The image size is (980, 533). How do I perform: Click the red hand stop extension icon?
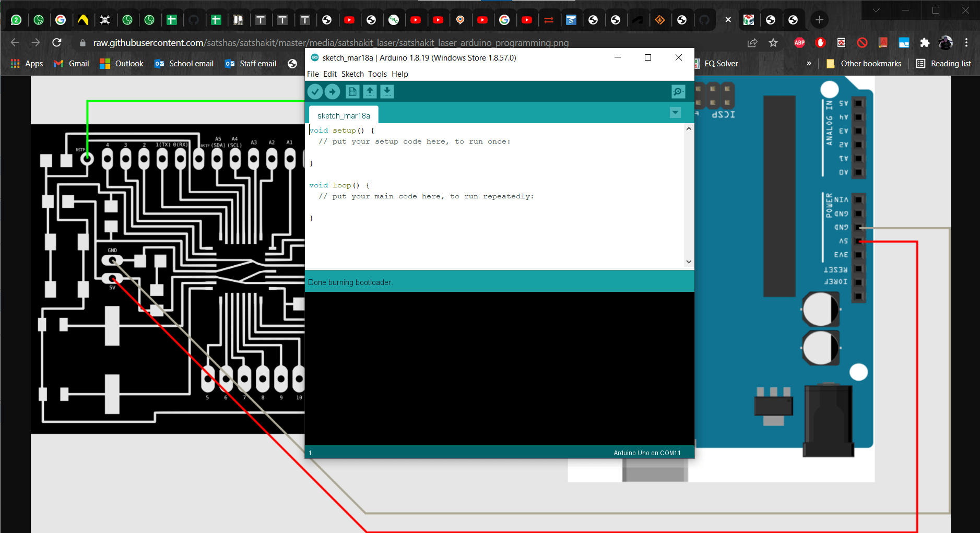[820, 43]
